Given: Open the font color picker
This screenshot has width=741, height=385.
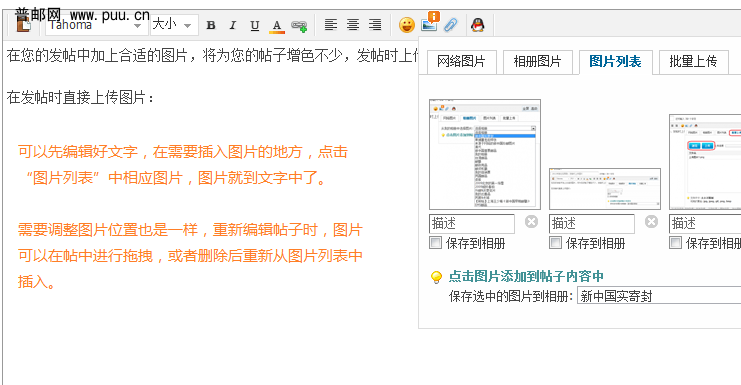Looking at the screenshot, I should 277,26.
